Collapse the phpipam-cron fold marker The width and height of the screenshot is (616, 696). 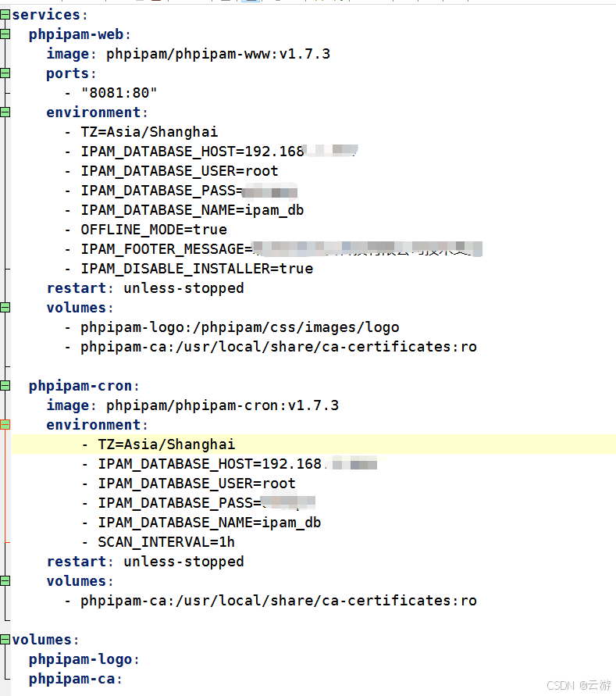[x=5, y=386]
